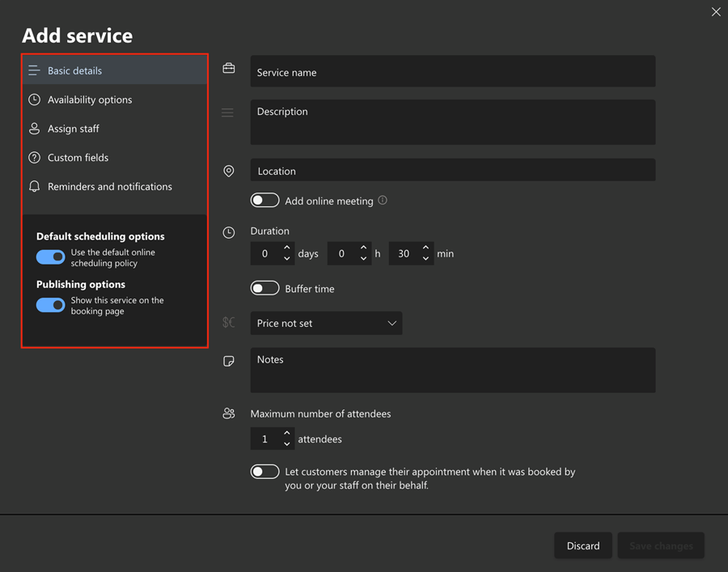Click the Basic details lines icon
This screenshot has height=572, width=728.
click(34, 70)
